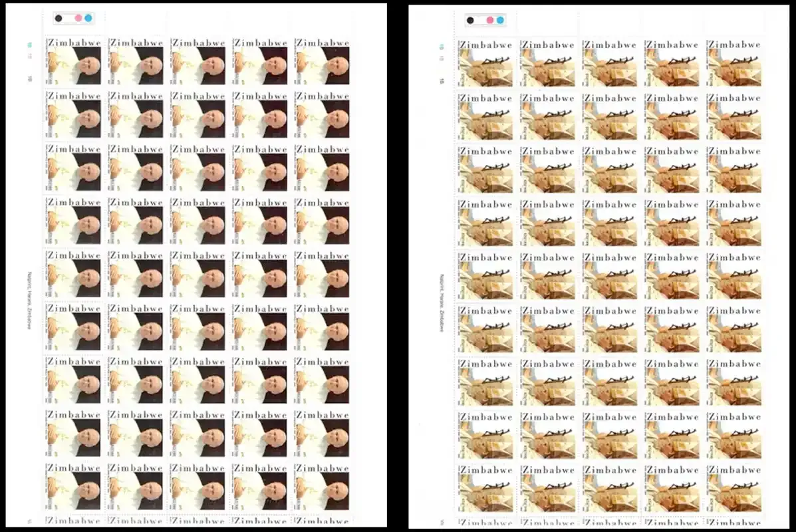Click the blue color dot on right sheet

[500, 21]
